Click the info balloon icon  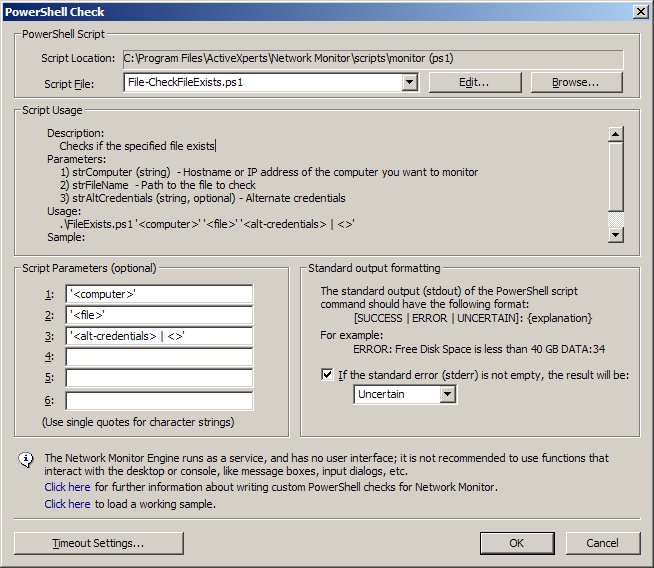tap(26, 460)
